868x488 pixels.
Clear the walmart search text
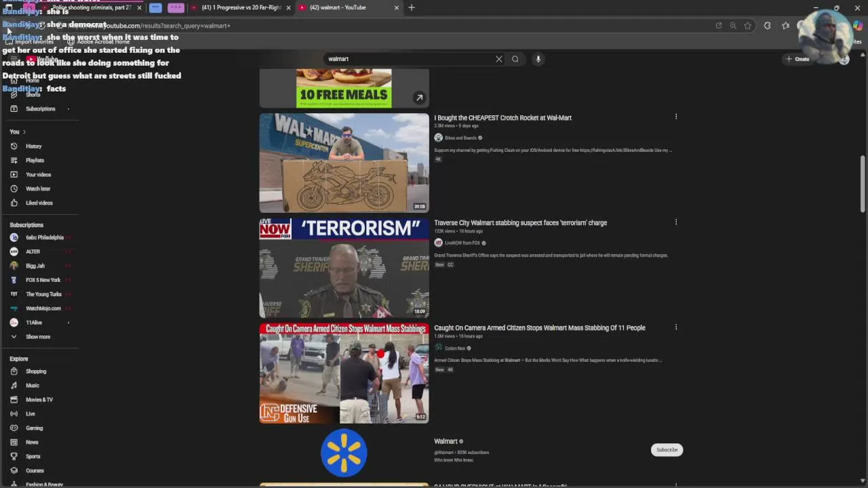pyautogui.click(x=499, y=59)
